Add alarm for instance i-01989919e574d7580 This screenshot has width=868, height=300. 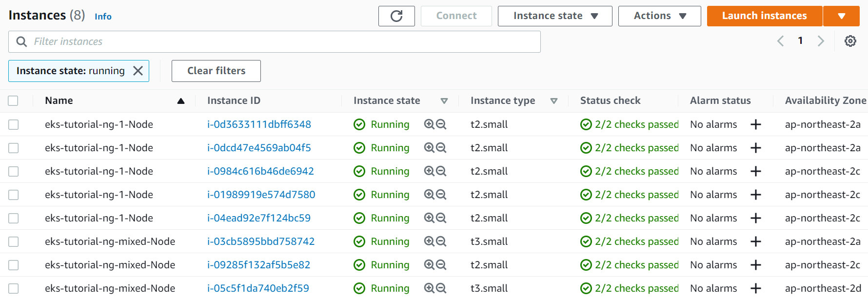756,195
